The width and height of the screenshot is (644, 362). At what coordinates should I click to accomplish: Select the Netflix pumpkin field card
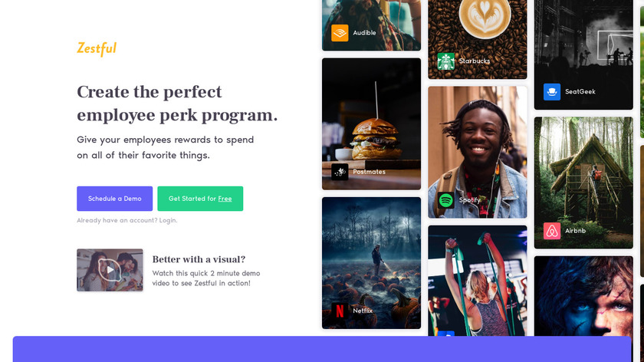(x=371, y=263)
